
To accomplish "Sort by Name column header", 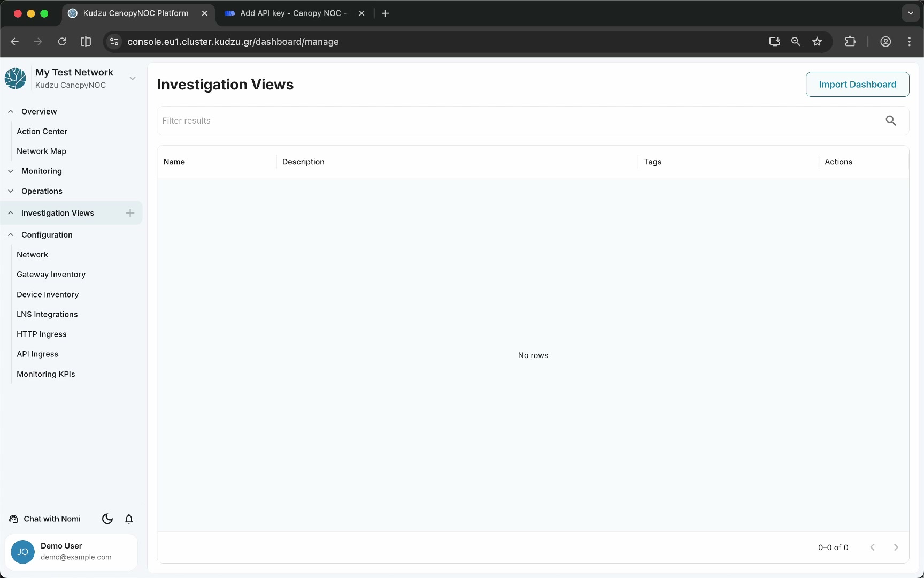I will point(174,162).
